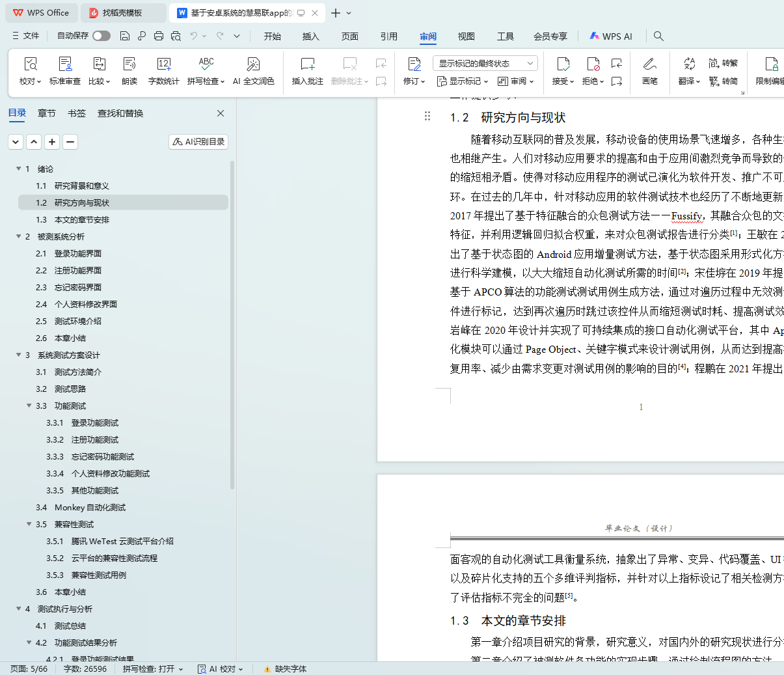Open the 书签 tab in navigation pane
This screenshot has height=675, width=784.
coord(77,113)
